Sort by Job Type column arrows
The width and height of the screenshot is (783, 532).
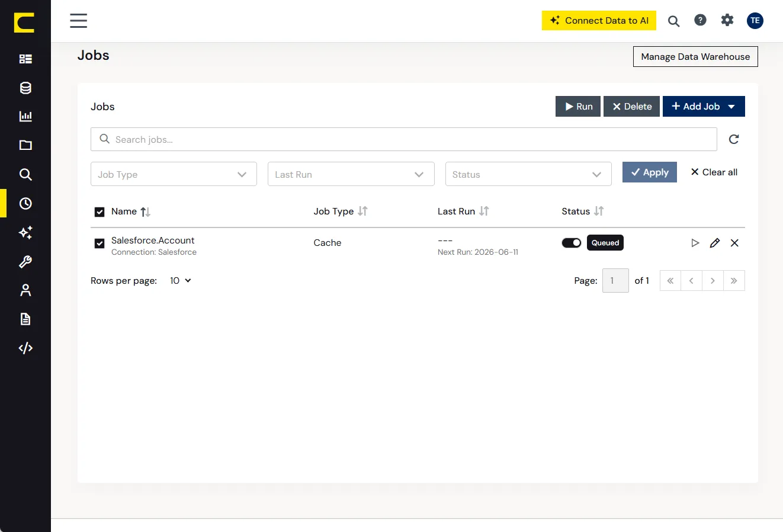pos(362,211)
